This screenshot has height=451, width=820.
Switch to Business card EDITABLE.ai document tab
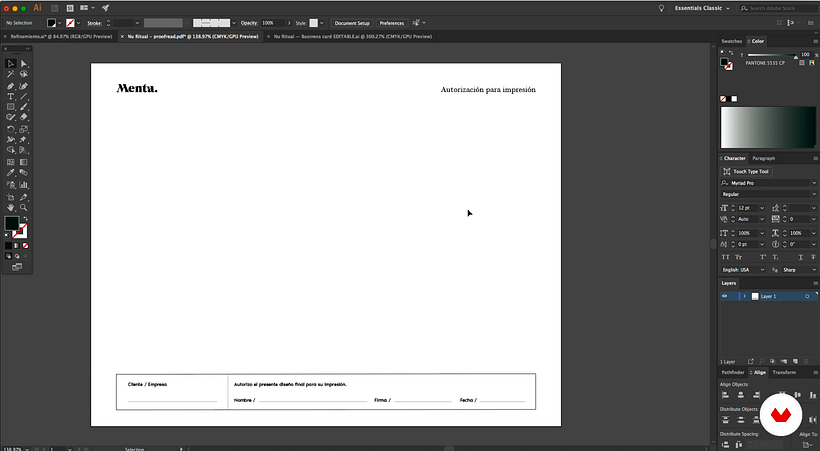coord(352,37)
